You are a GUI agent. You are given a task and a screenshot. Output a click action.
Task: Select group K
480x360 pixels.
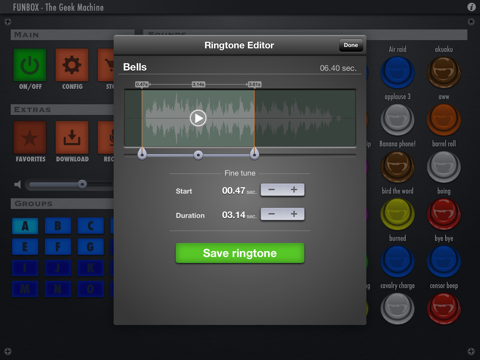click(x=91, y=268)
